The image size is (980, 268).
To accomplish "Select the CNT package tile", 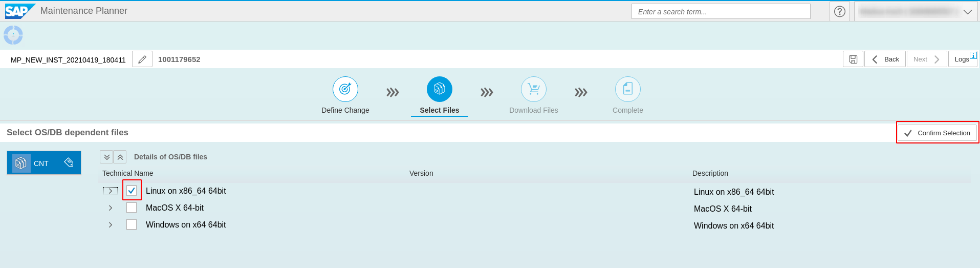I will click(x=44, y=163).
